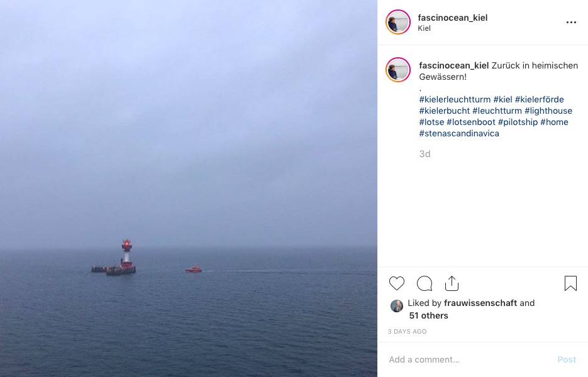Open comments via speech bubble icon
588x377 pixels.
coord(424,283)
